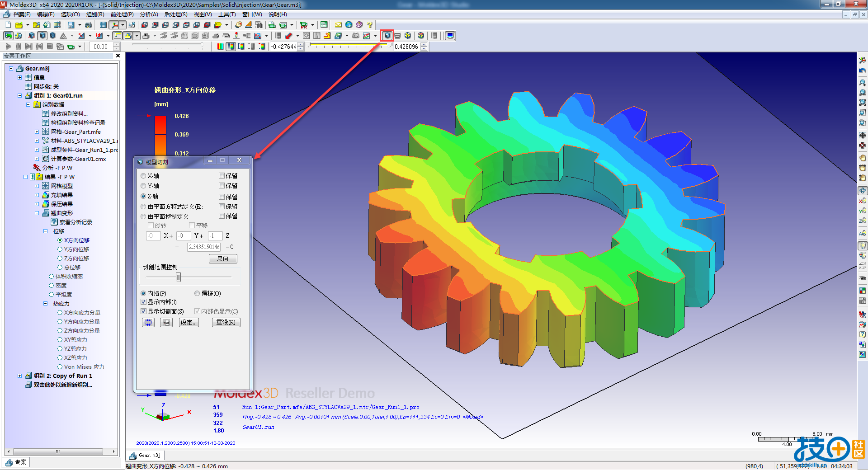The height and width of the screenshot is (470, 868).
Task: Click the 反向 button
Action: coord(223,259)
